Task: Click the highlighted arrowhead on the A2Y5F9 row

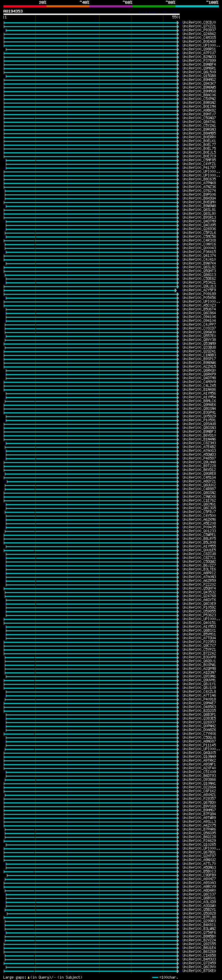Action: 176,290
